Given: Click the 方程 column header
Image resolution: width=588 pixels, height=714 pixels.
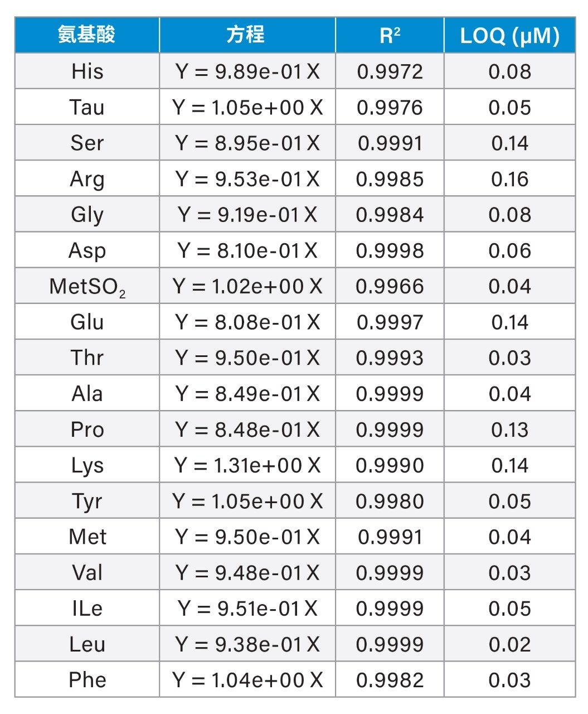Looking at the screenshot, I should pos(247,35).
